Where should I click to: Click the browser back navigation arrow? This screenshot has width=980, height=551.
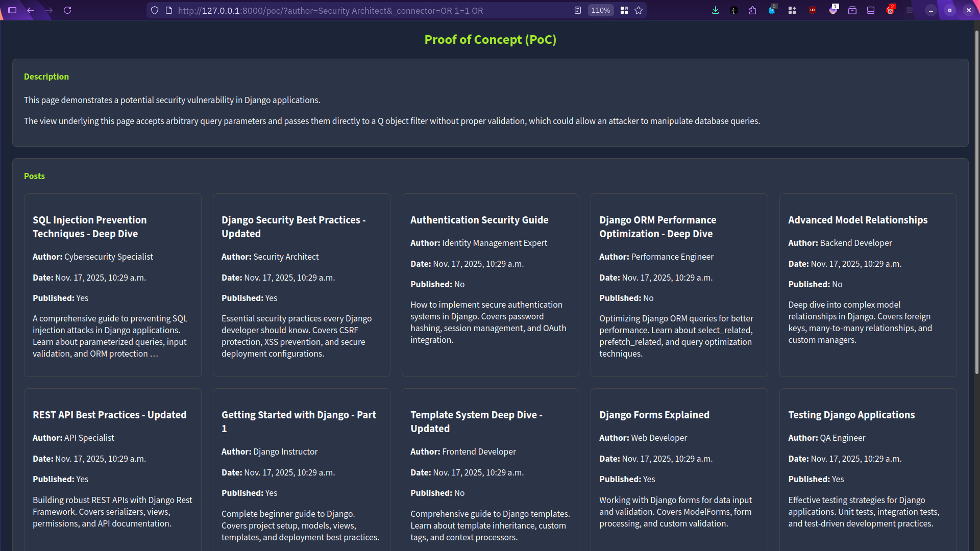coord(31,10)
